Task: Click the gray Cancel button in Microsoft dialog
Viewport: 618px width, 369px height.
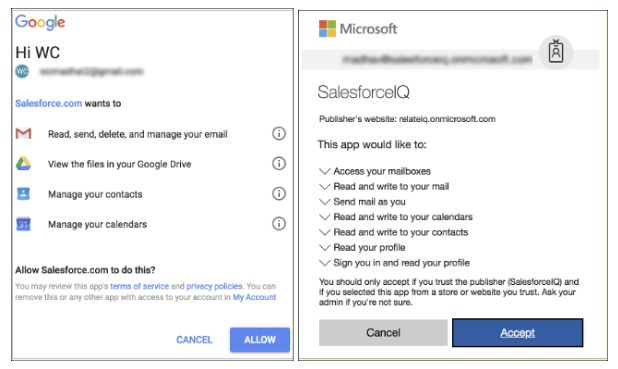Action: coord(383,333)
